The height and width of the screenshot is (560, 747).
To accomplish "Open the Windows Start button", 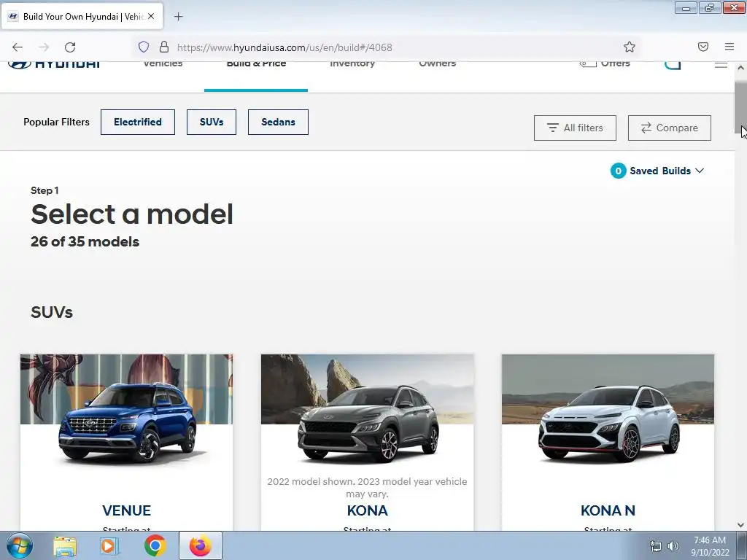I will point(20,545).
